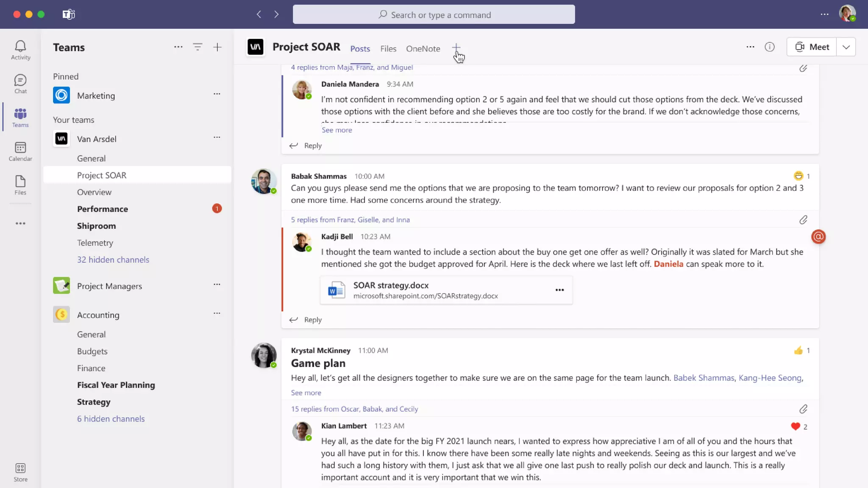Select the Performance channel
The height and width of the screenshot is (488, 868).
[x=102, y=209]
